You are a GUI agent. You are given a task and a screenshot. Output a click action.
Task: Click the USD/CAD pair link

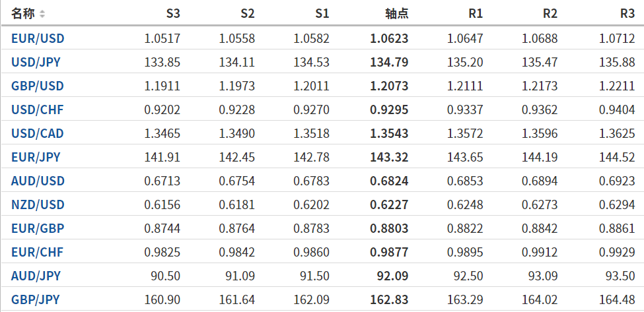(38, 133)
